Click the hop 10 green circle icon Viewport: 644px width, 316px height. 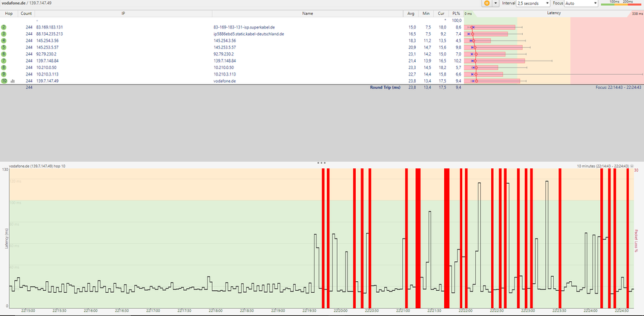click(x=4, y=81)
